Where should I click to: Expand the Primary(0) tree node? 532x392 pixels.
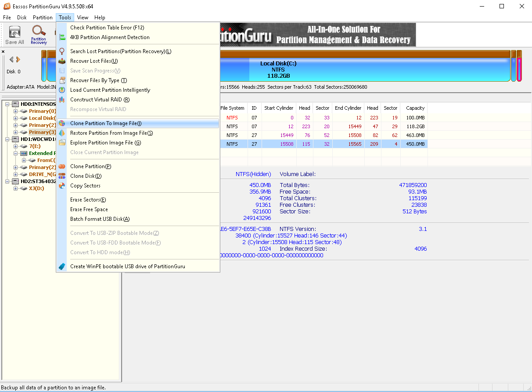16,111
